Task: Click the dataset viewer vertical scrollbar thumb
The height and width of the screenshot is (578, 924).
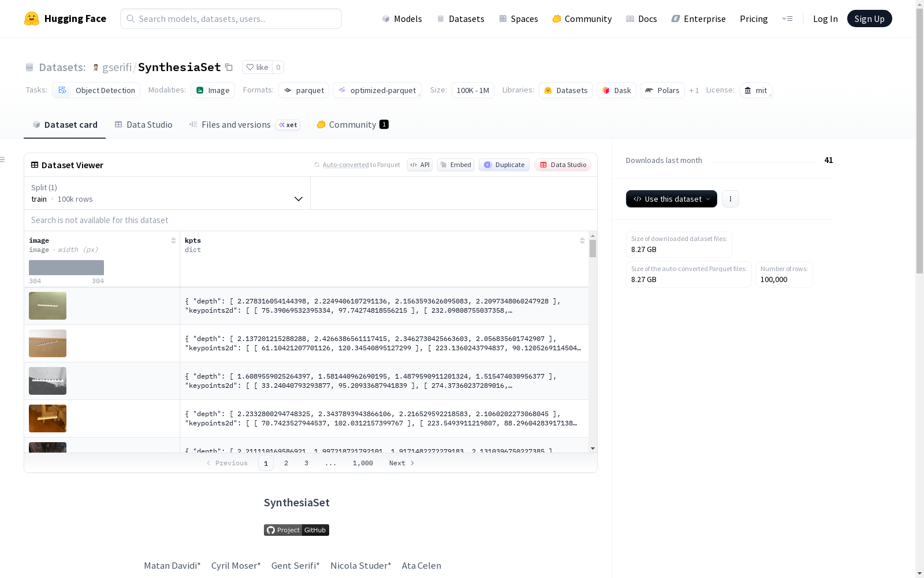Action: pyautogui.click(x=593, y=249)
